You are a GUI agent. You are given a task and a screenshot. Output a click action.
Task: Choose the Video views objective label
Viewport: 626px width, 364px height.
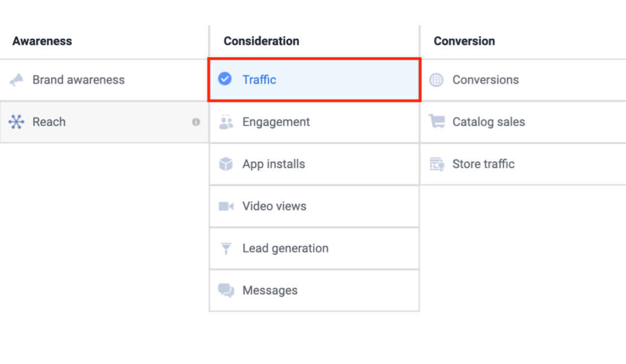274,207
